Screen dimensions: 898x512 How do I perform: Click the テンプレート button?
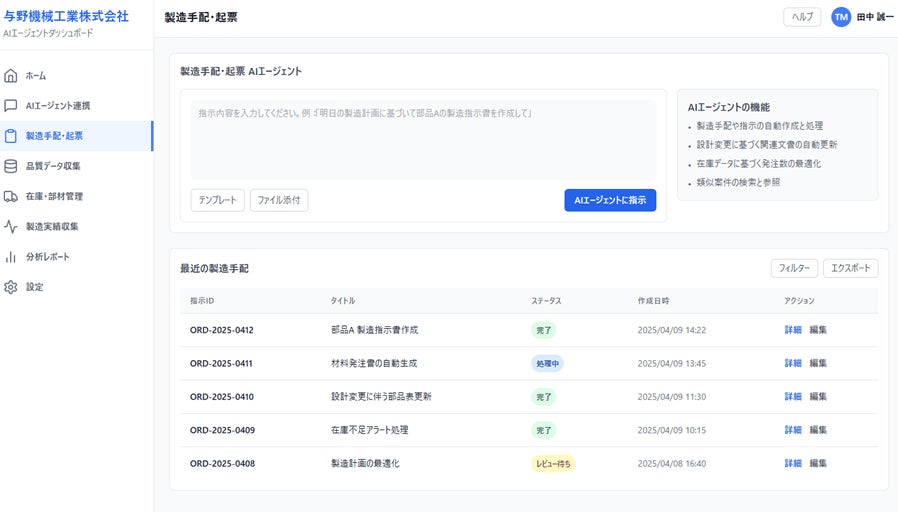[217, 200]
